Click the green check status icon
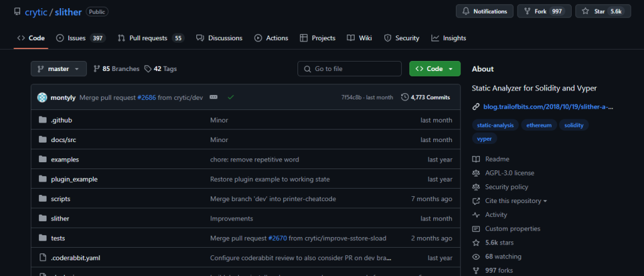 point(231,97)
